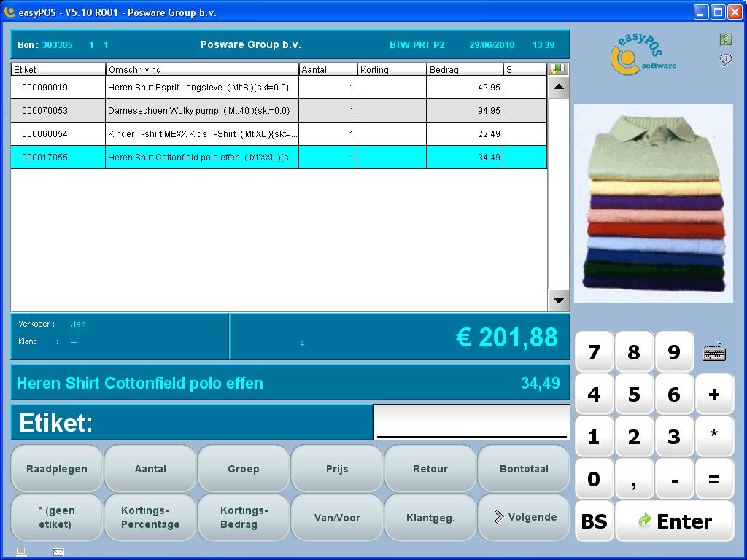This screenshot has height=560, width=747.
Task: Tap the BS backspace key
Action: coord(594,521)
